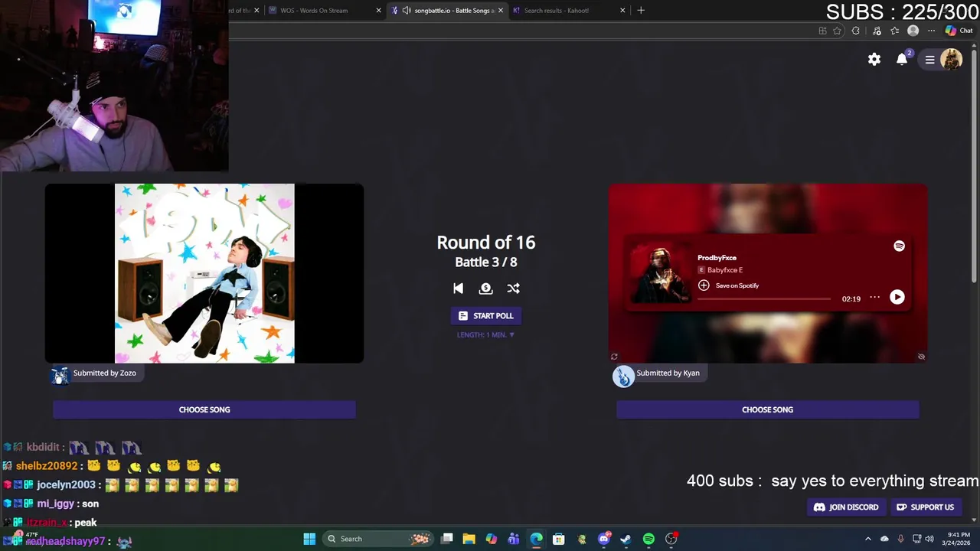Open the user profile avatar
The height and width of the screenshot is (551, 980).
click(x=951, y=59)
